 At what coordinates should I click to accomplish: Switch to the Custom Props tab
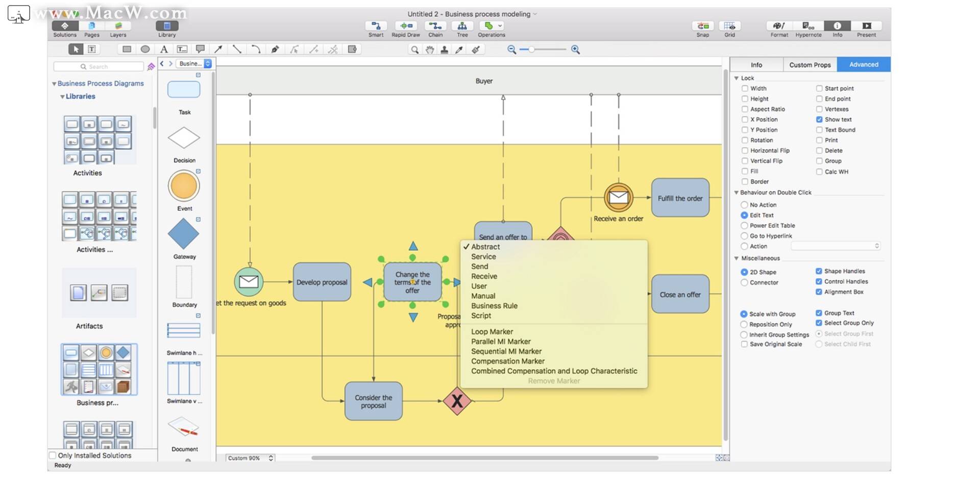click(810, 64)
